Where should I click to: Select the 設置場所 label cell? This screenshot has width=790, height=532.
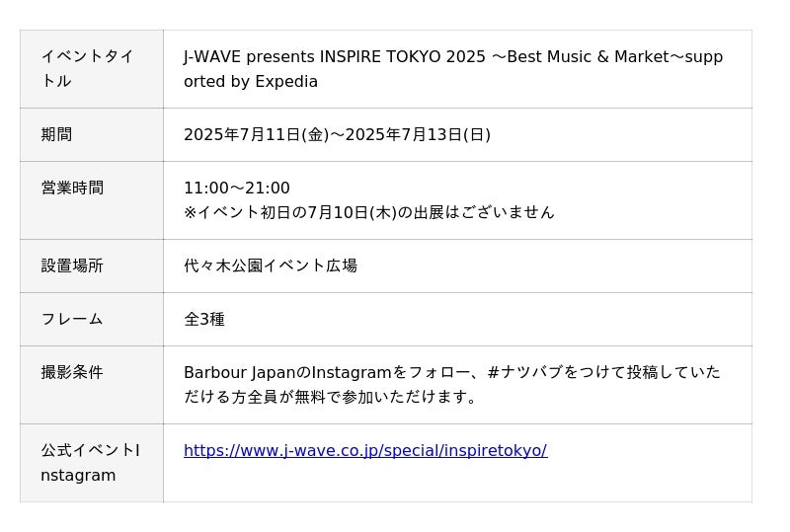point(91,266)
